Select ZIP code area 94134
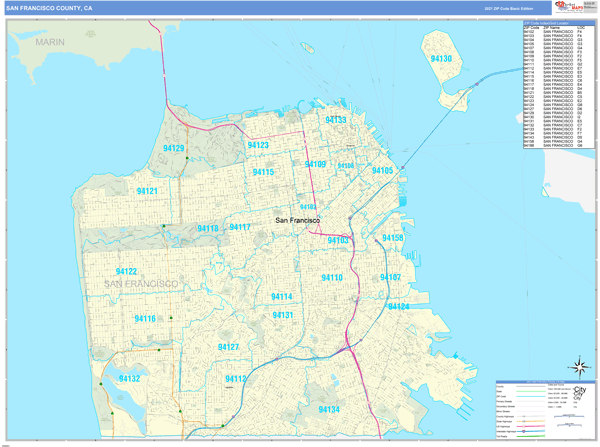The height and width of the screenshot is (447, 600). (329, 410)
